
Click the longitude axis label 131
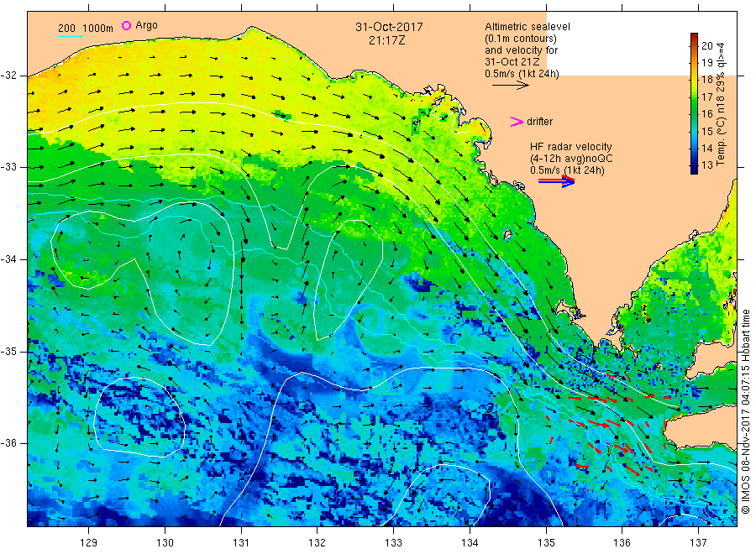[x=241, y=543]
